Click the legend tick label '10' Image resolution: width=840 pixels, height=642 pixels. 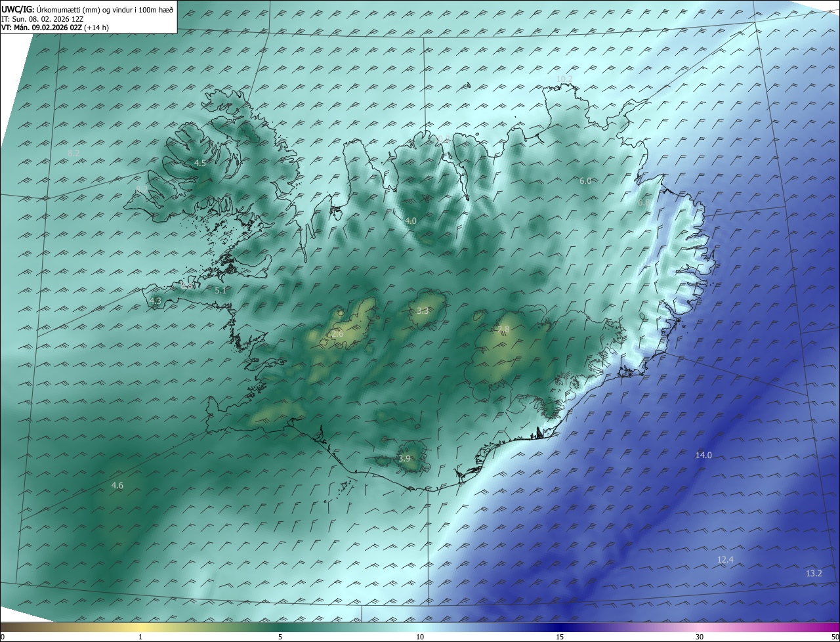pos(420,637)
